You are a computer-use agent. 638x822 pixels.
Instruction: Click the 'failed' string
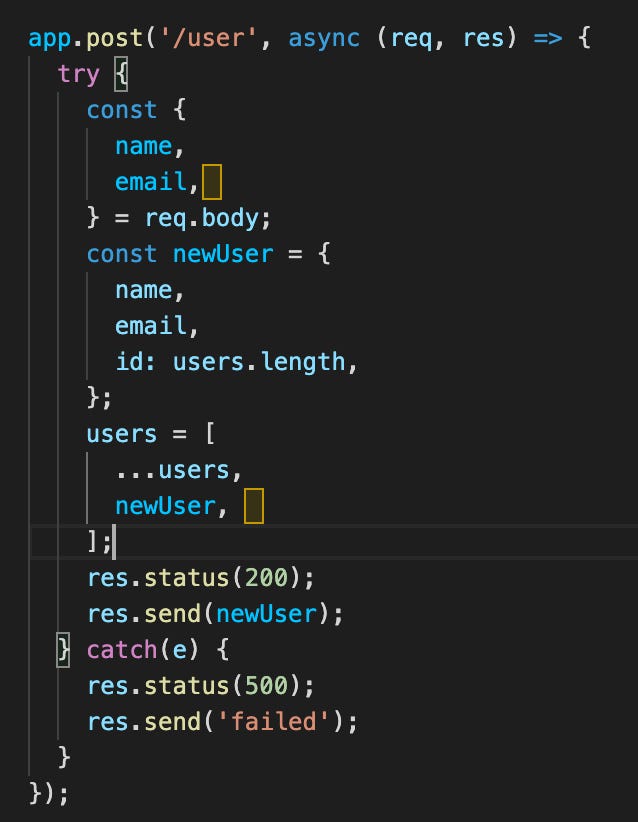tap(273, 722)
